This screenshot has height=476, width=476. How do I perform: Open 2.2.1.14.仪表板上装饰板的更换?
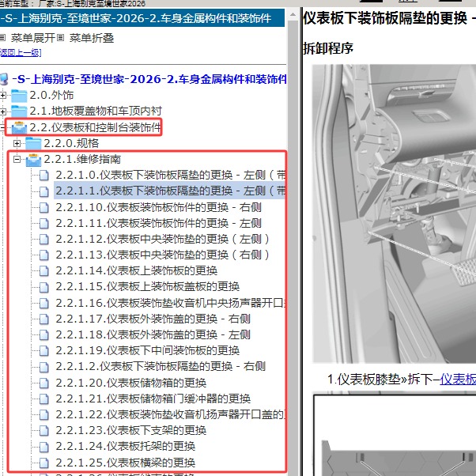click(x=136, y=270)
